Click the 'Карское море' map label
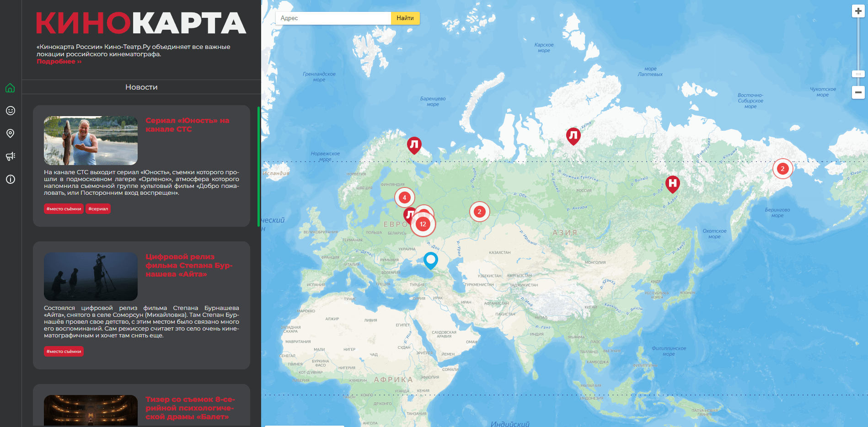 [544, 48]
